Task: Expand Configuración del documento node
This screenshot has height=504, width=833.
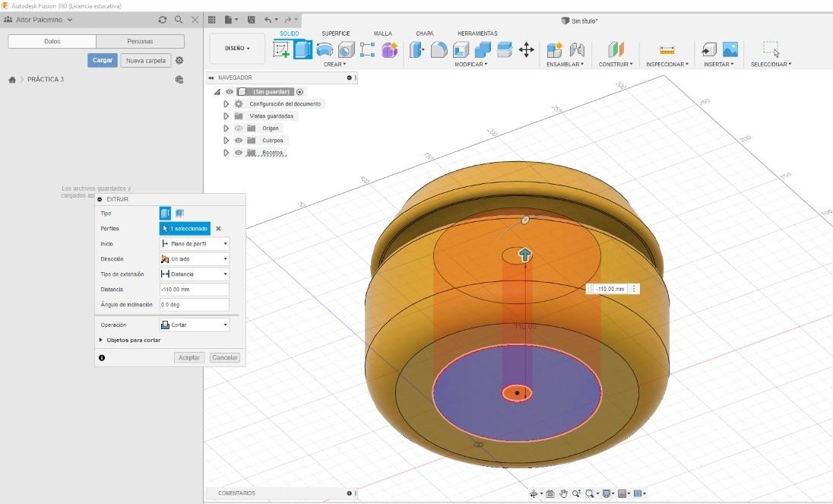Action: pyautogui.click(x=226, y=104)
